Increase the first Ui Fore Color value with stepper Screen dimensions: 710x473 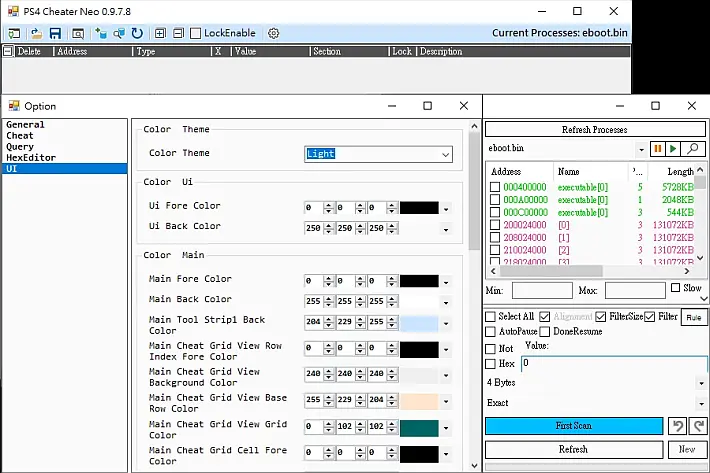point(329,205)
